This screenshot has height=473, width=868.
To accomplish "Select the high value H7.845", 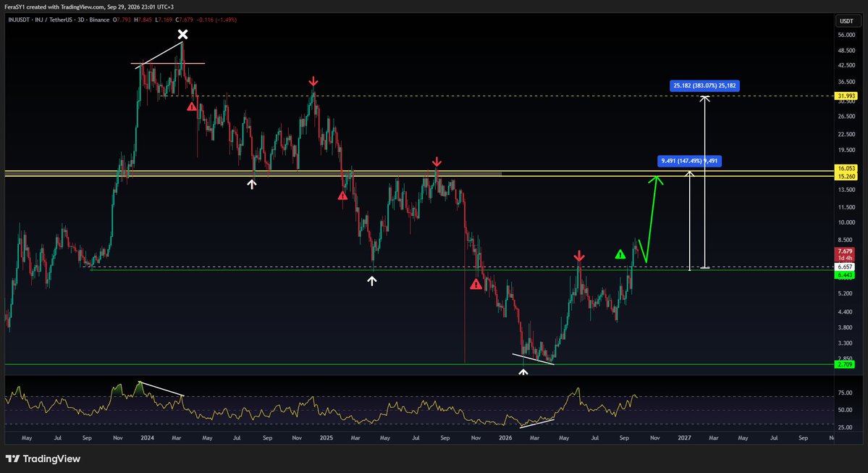I will pyautogui.click(x=143, y=20).
